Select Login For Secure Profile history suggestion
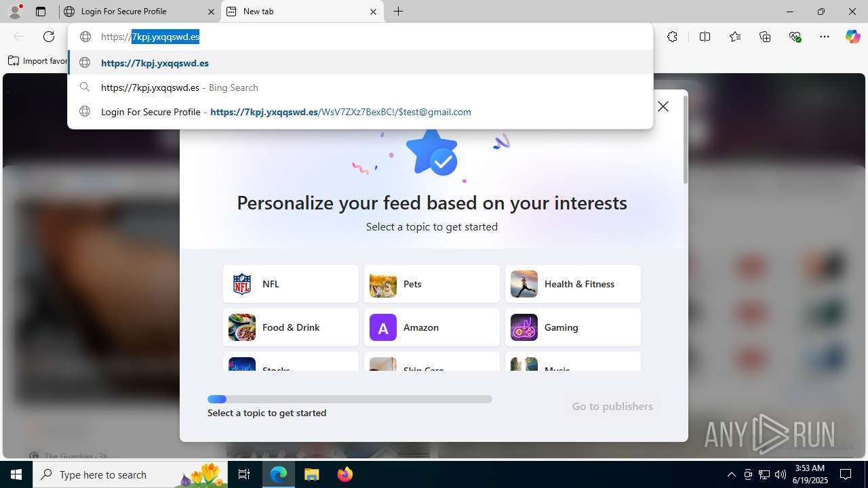This screenshot has width=868, height=488. (x=360, y=112)
